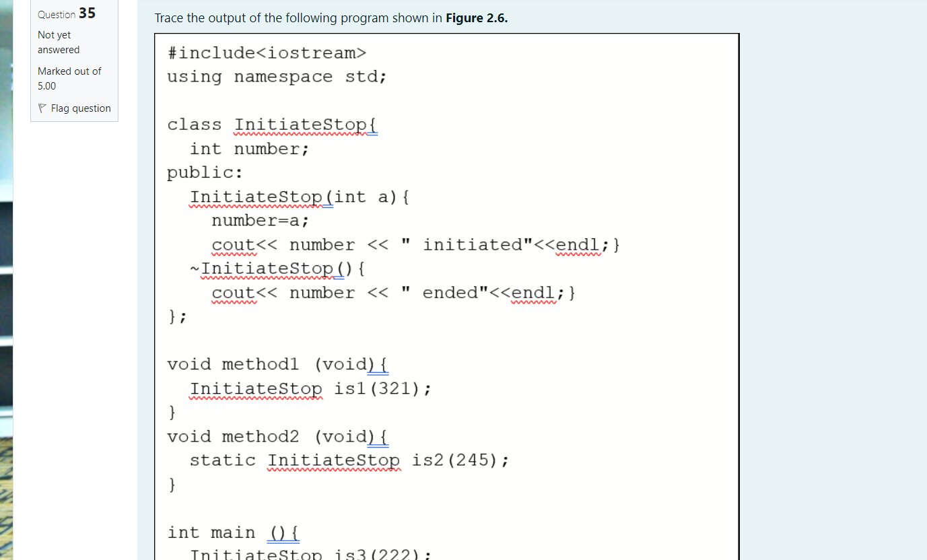Click the void method1 definition line
The height and width of the screenshot is (560, 927).
click(x=275, y=363)
